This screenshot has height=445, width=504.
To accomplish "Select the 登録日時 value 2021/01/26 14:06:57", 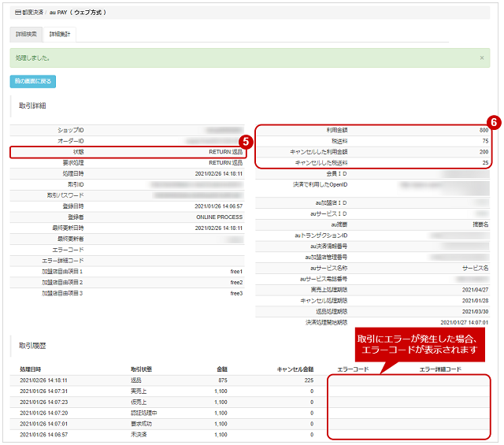I will 219,206.
